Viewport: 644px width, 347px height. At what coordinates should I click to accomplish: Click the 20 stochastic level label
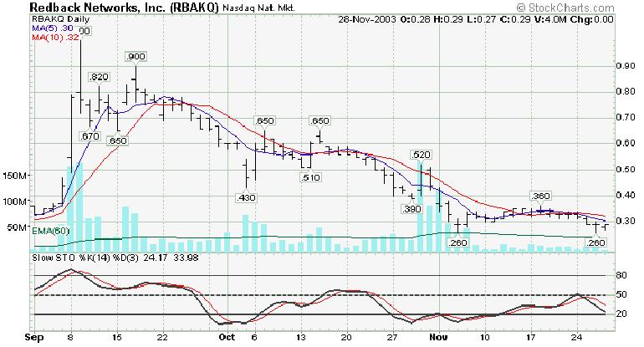(x=621, y=314)
